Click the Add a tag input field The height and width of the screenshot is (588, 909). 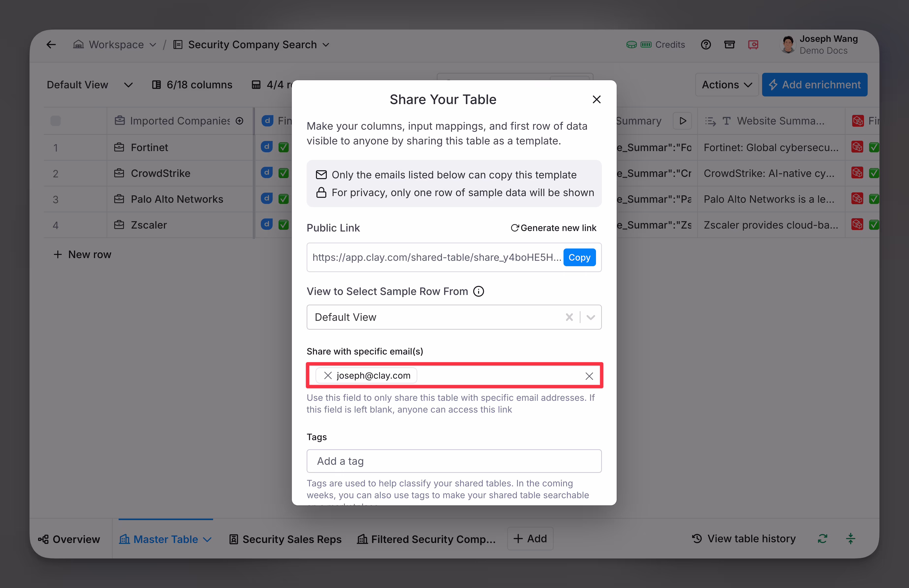click(454, 461)
